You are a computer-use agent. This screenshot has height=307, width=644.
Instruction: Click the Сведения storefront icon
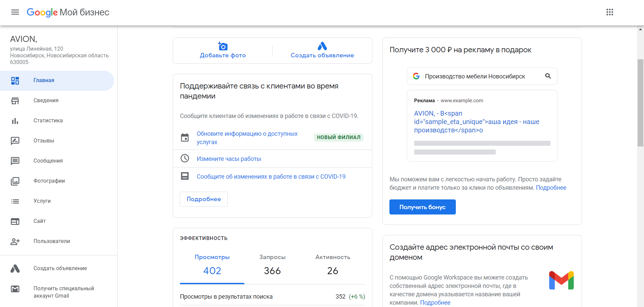[x=15, y=101]
